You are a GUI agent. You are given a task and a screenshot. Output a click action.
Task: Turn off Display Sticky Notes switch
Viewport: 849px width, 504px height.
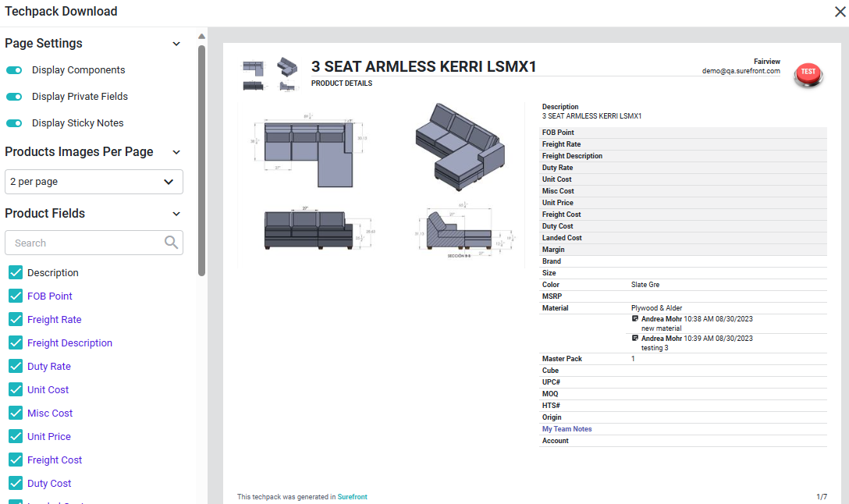[14, 123]
